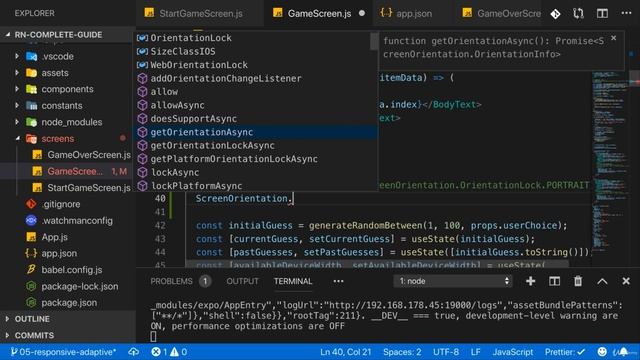The height and width of the screenshot is (360, 640).
Task: Choose WebOrientationLock suggestion
Action: tap(253, 65)
